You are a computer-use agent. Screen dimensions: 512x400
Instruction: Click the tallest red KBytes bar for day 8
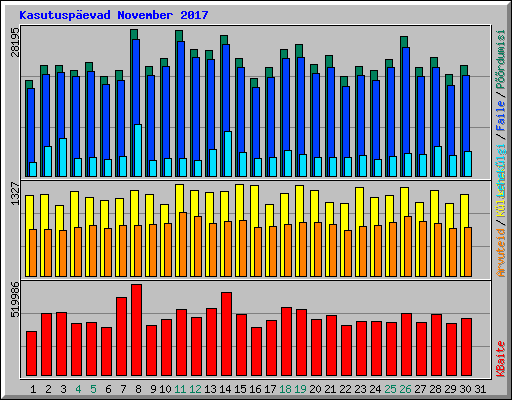pos(136,330)
